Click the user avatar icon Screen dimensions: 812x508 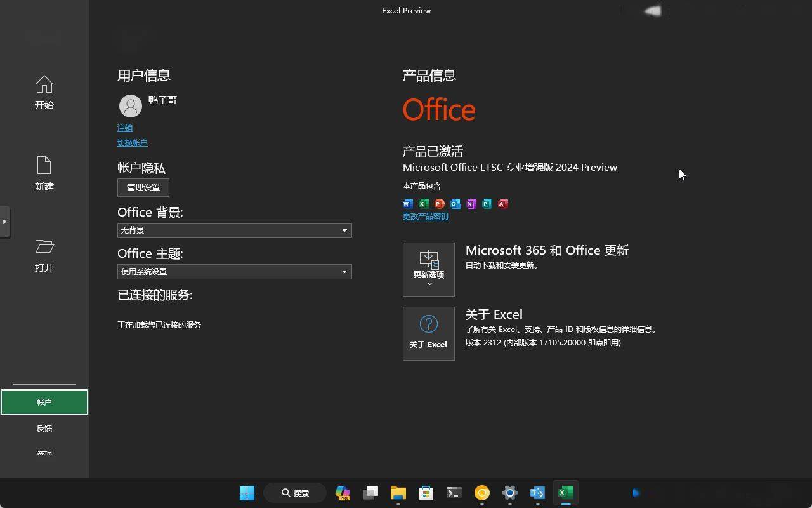tap(131, 106)
